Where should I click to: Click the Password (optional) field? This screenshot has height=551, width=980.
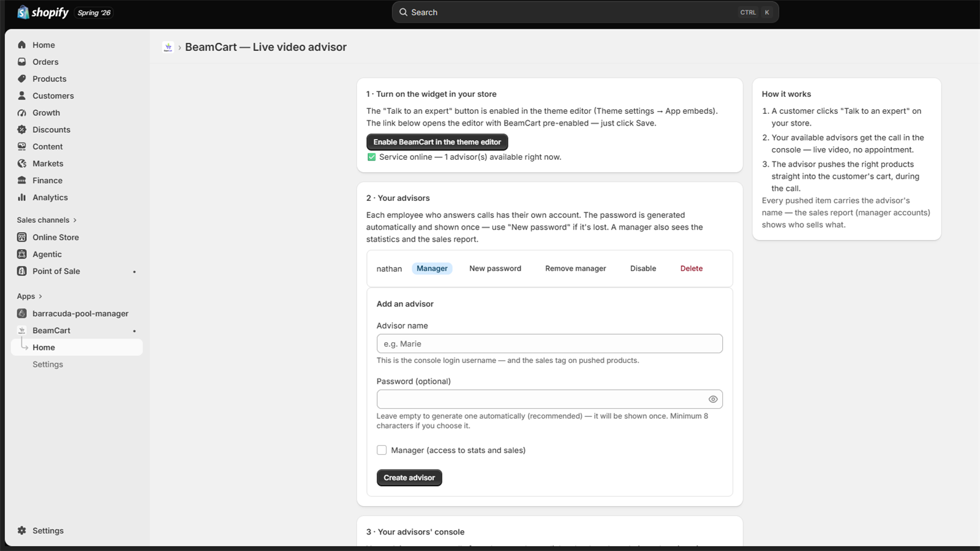(x=549, y=399)
